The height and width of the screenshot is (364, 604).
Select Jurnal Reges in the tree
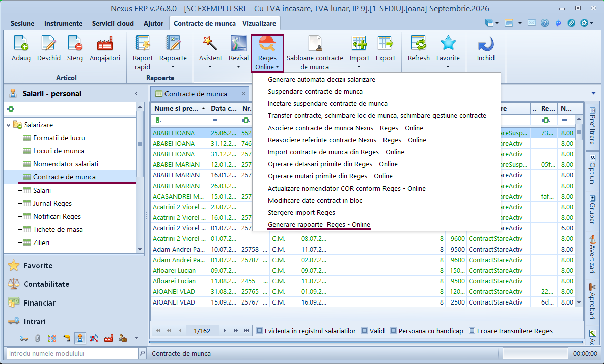coord(52,203)
